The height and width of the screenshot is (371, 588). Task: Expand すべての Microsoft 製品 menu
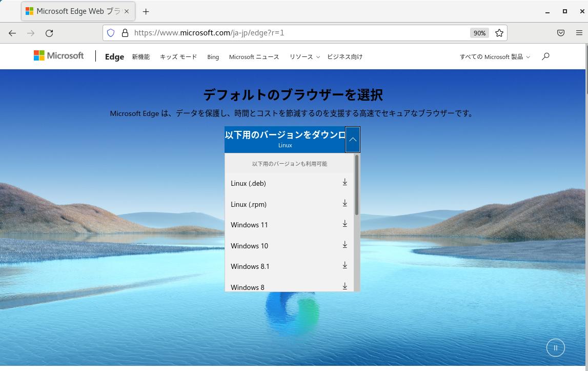tap(495, 56)
